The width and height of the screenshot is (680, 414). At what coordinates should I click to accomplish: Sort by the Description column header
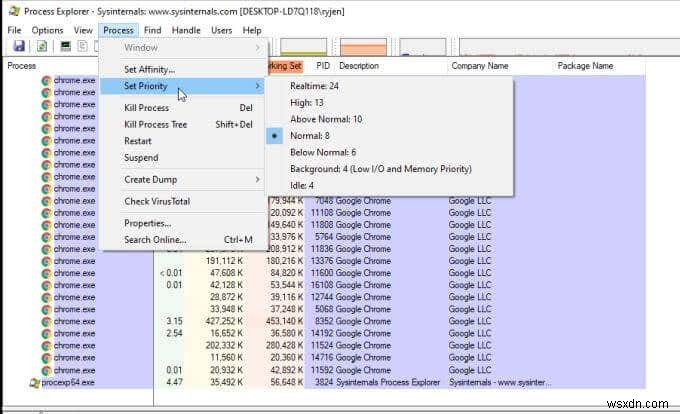(x=359, y=66)
